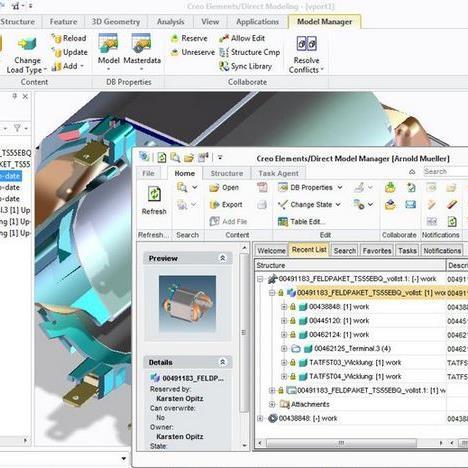Collapse the Details panel section

point(222,362)
